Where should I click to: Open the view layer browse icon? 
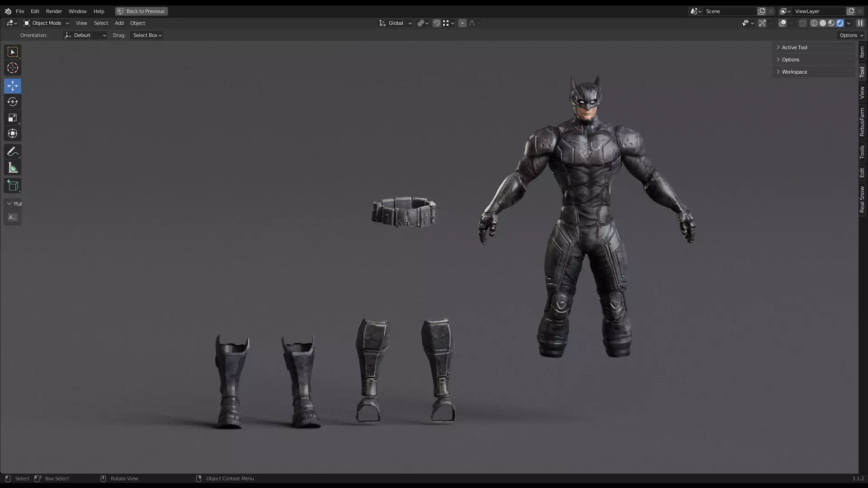[x=785, y=11]
